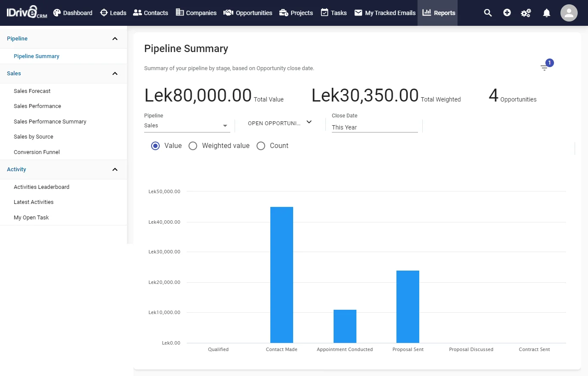Go to Projects in top navigation
588x376 pixels.
tap(296, 13)
